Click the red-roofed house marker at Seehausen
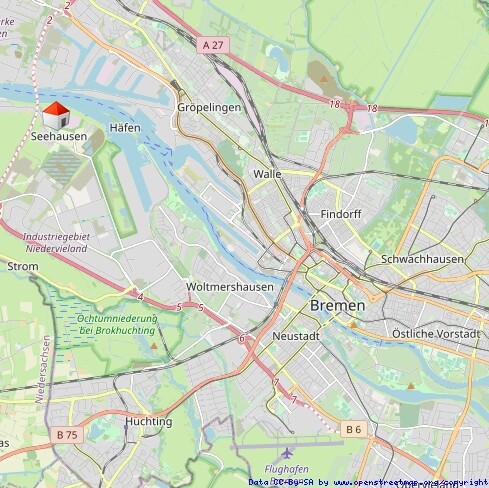The height and width of the screenshot is (488, 489). tap(56, 116)
